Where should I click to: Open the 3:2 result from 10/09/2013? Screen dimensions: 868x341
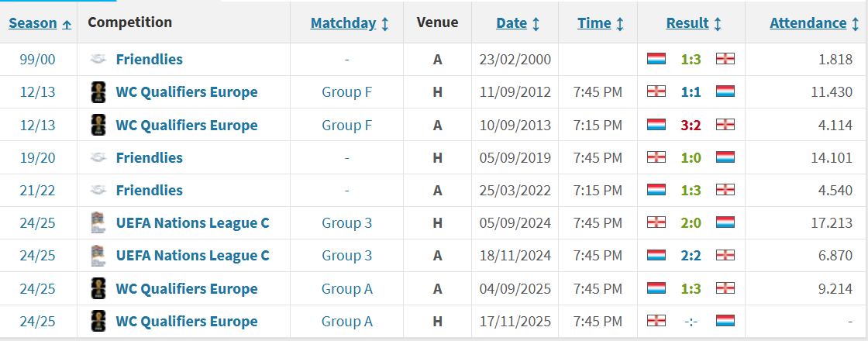click(691, 125)
